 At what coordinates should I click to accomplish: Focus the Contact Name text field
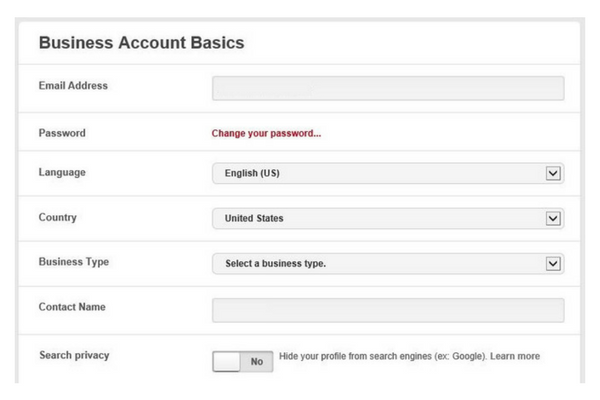[388, 310]
